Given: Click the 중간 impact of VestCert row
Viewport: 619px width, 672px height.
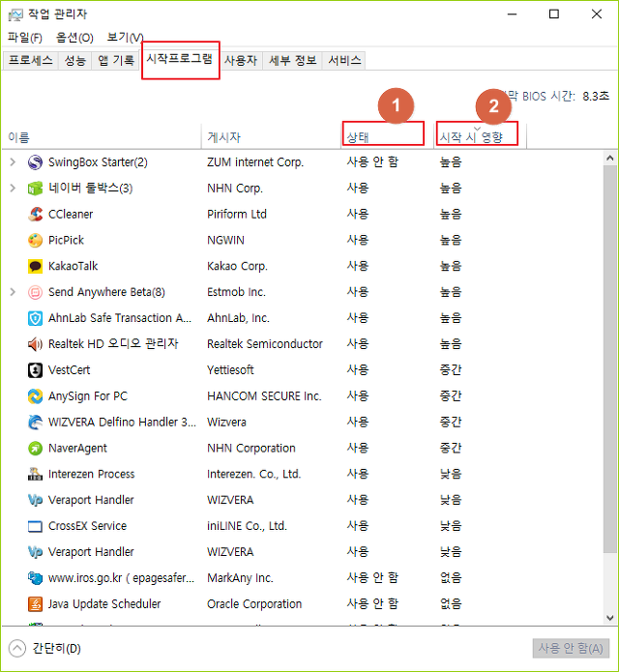Looking at the screenshot, I should tap(451, 370).
